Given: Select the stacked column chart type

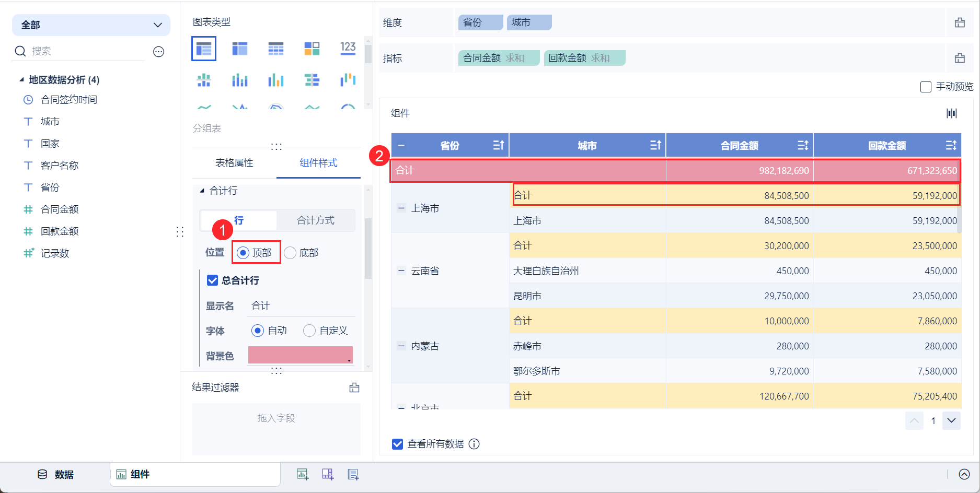Looking at the screenshot, I should pos(240,80).
